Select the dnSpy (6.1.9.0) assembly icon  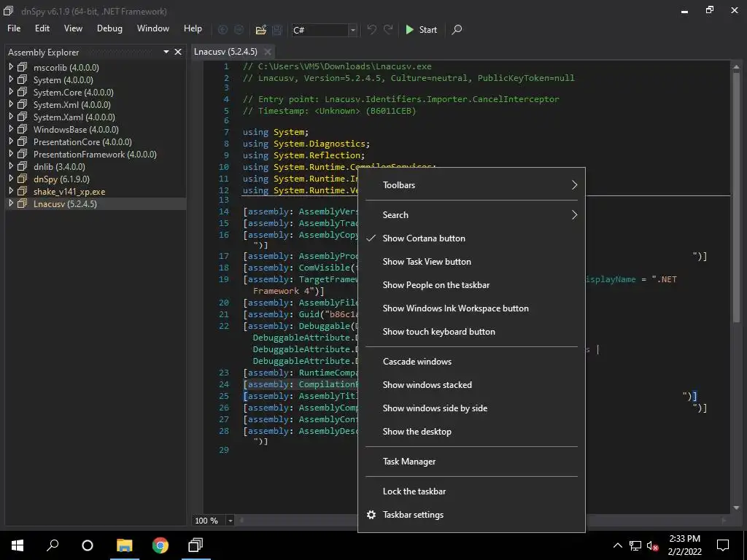pyautogui.click(x=23, y=179)
